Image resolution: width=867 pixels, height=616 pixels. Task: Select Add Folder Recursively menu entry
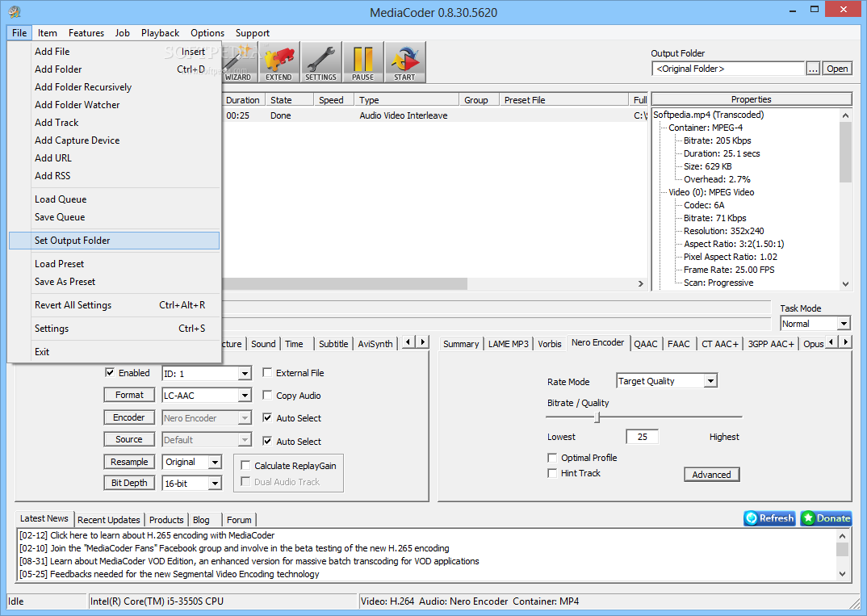pyautogui.click(x=115, y=87)
